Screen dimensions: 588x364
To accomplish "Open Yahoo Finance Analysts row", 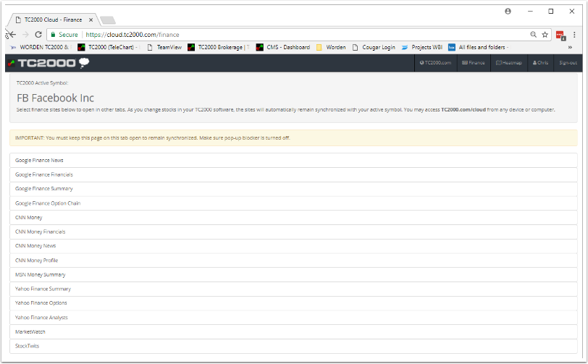I will click(293, 318).
